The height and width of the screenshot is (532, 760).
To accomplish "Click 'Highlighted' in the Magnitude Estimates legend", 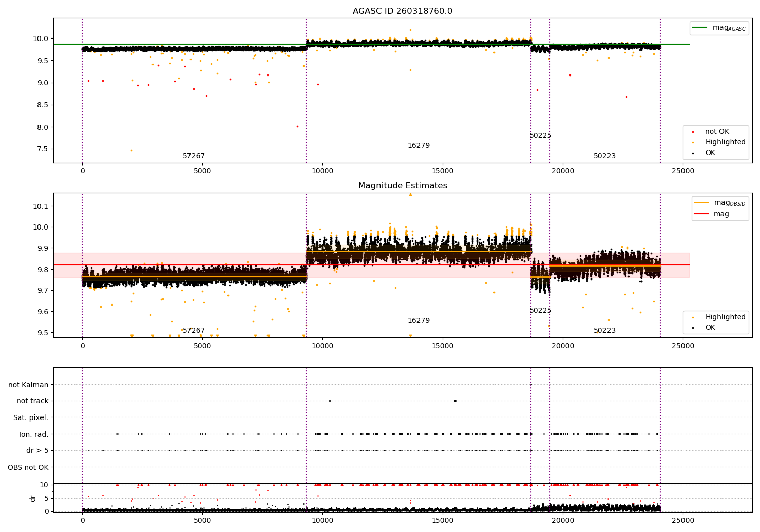I will pos(726,317).
